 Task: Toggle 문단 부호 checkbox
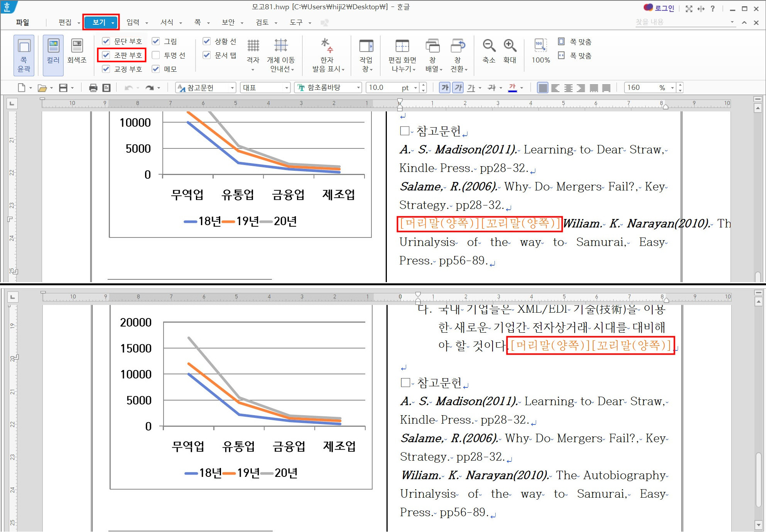106,41
